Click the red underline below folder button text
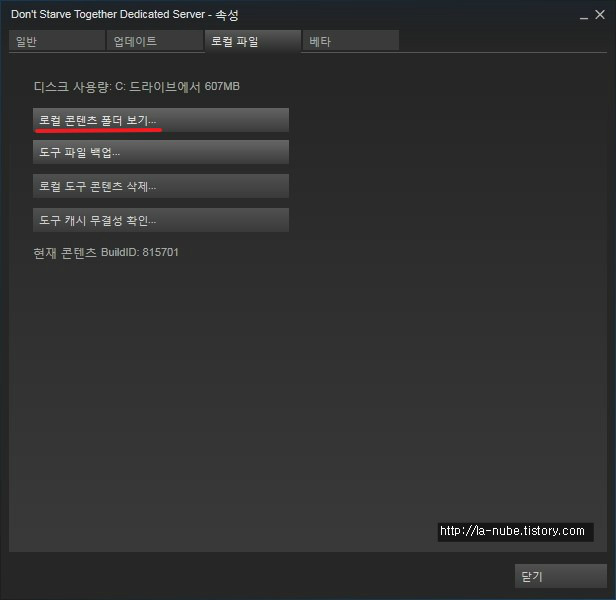Screen dimensions: 616x600 [98, 130]
